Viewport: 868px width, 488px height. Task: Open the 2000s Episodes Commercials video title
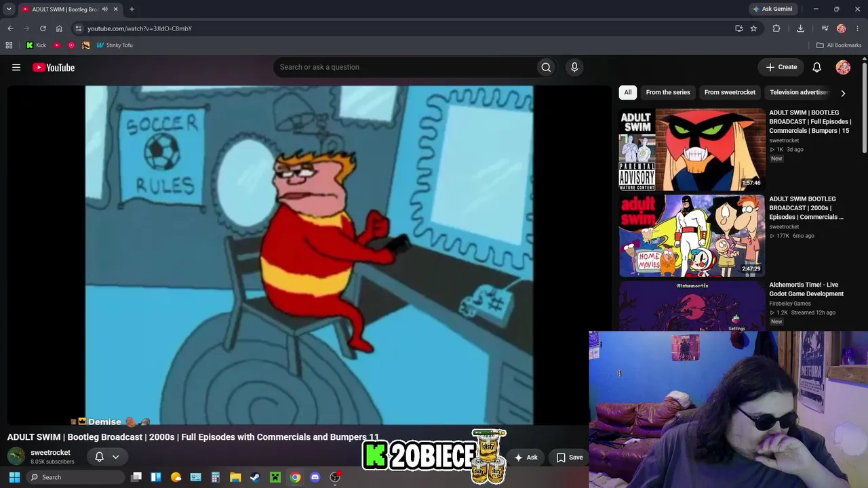click(x=807, y=208)
